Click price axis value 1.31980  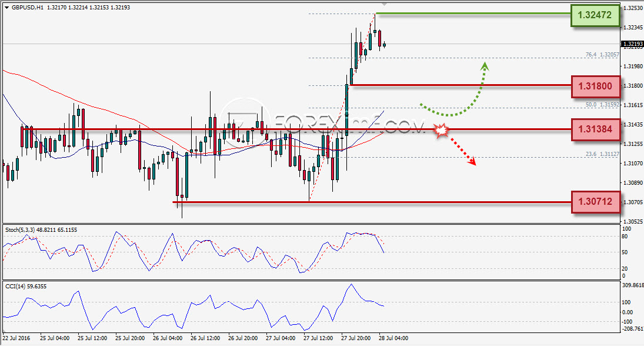tap(633, 66)
